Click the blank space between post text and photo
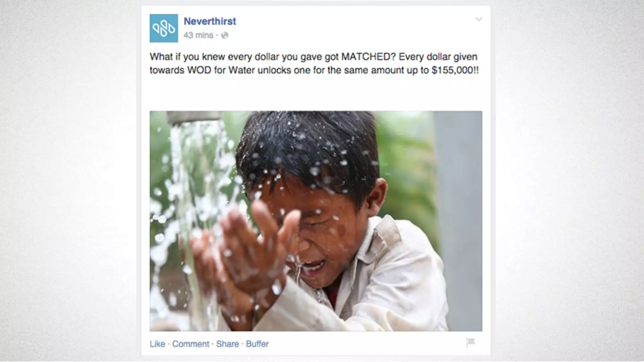Screen dimensions: 644x362 pos(316,93)
